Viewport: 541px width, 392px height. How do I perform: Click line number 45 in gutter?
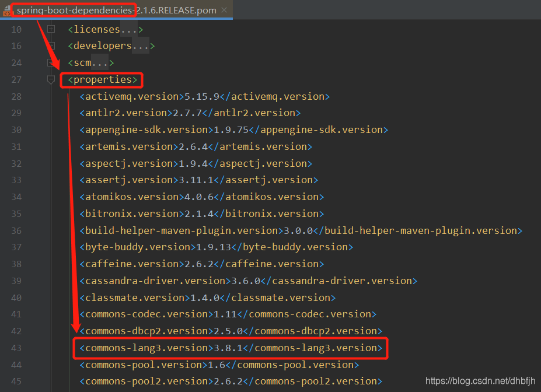click(x=16, y=381)
